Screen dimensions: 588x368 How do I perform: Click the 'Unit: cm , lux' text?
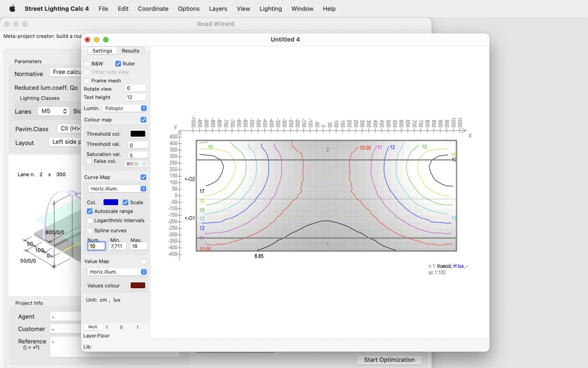tap(103, 300)
